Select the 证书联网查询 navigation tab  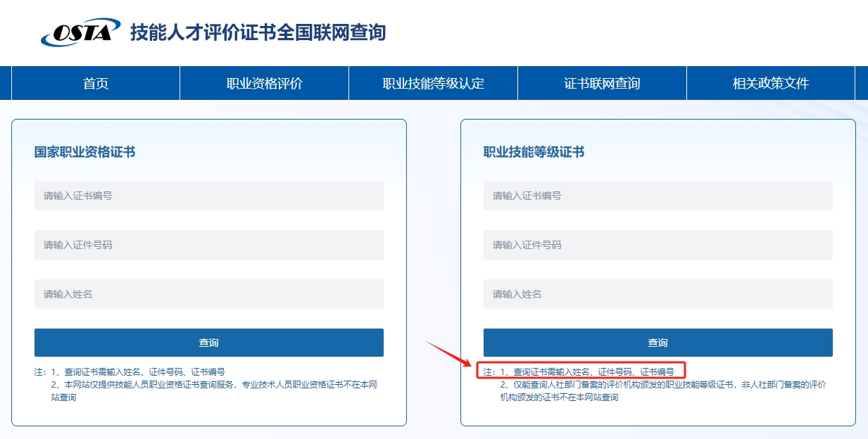pos(602,83)
